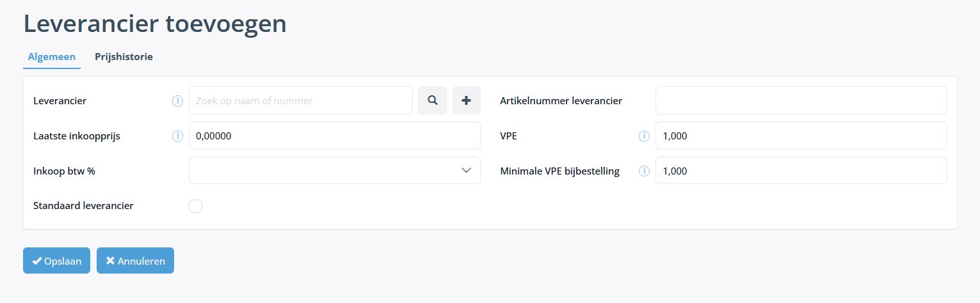Image resolution: width=980 pixels, height=303 pixels.
Task: Tick the Standaard leverancier checkbox
Action: click(x=196, y=206)
